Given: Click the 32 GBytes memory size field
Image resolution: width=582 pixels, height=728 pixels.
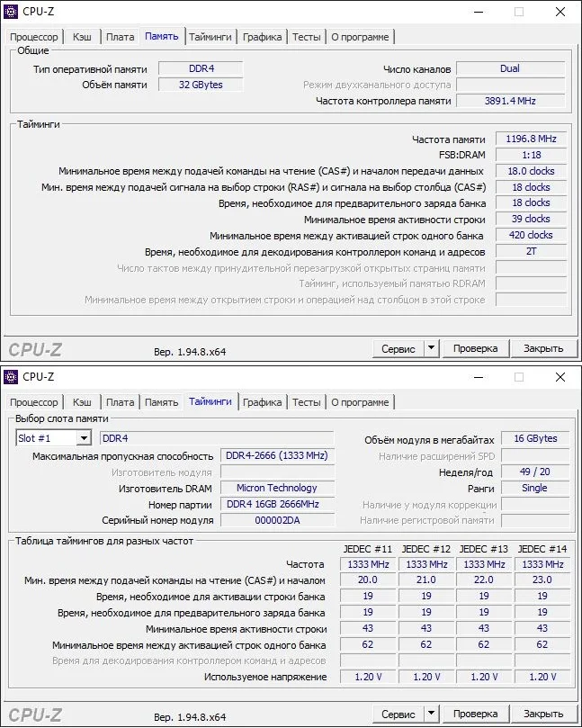Looking at the screenshot, I should [x=201, y=85].
